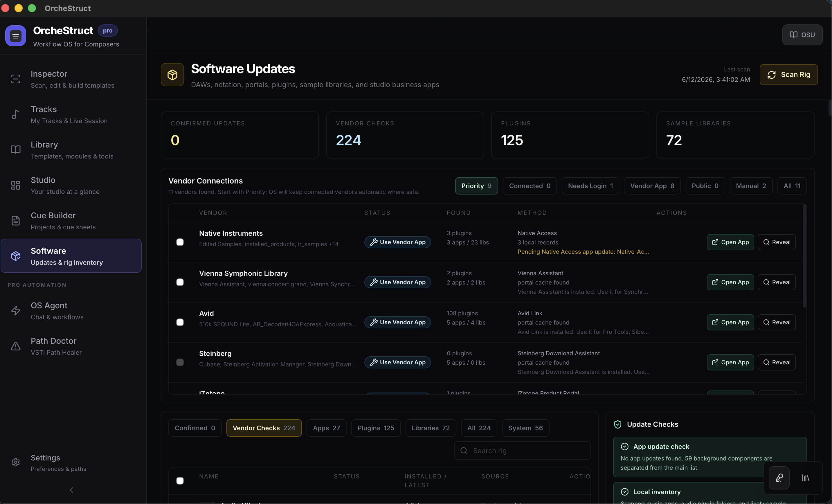Image resolution: width=832 pixels, height=504 pixels.
Task: Select the Needs Login 1 filter tab
Action: (590, 186)
